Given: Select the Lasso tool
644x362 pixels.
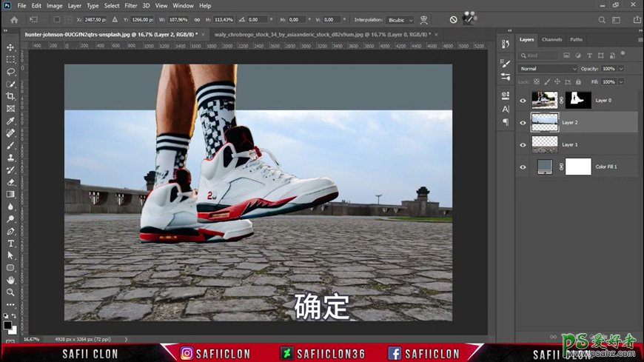Looking at the screenshot, I should click(10, 72).
